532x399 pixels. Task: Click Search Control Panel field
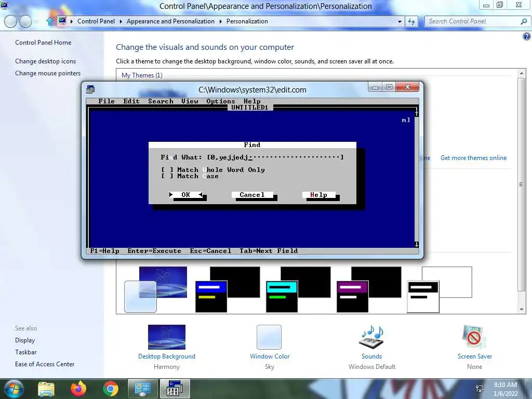click(x=473, y=21)
